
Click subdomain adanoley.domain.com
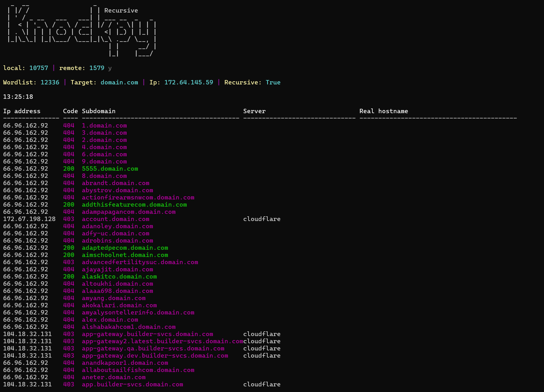pyautogui.click(x=118, y=226)
